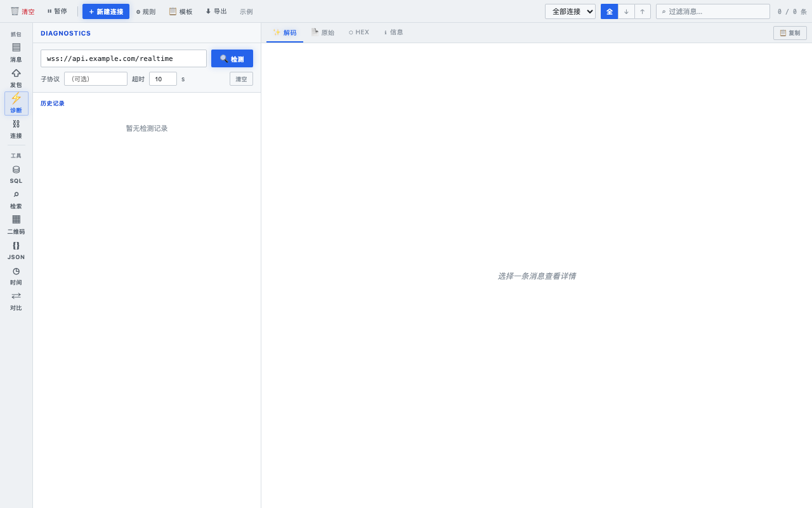Click the 清空 trash button in toolbar
This screenshot has height=508, width=812.
23,11
